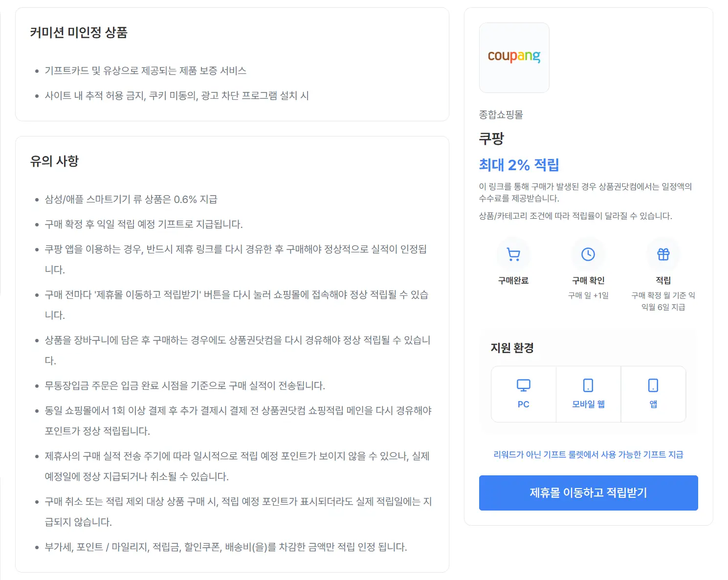Click the 삼성/애플 스마트기기 0.6% notice line
The width and height of the screenshot is (728, 580).
(x=131, y=199)
